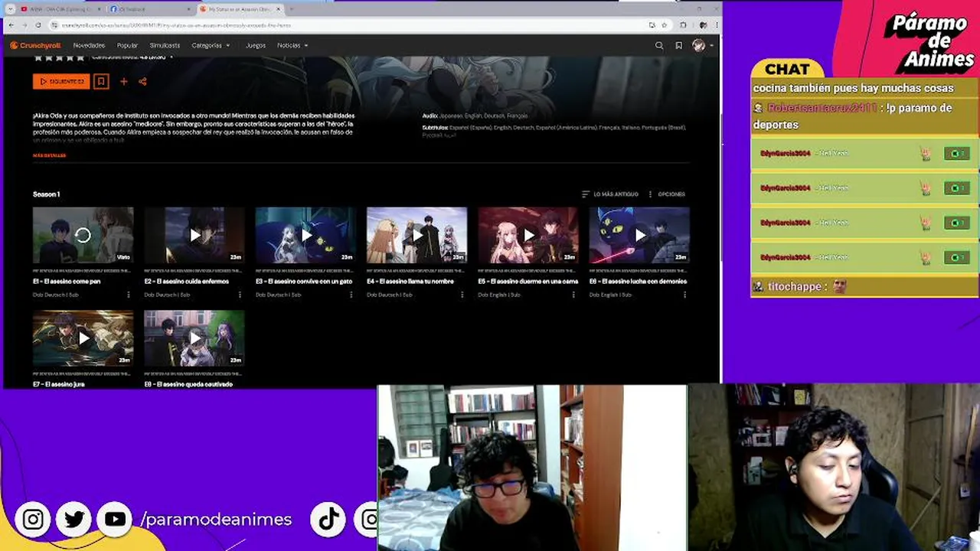Bookmark the page using the address bar star

click(664, 24)
